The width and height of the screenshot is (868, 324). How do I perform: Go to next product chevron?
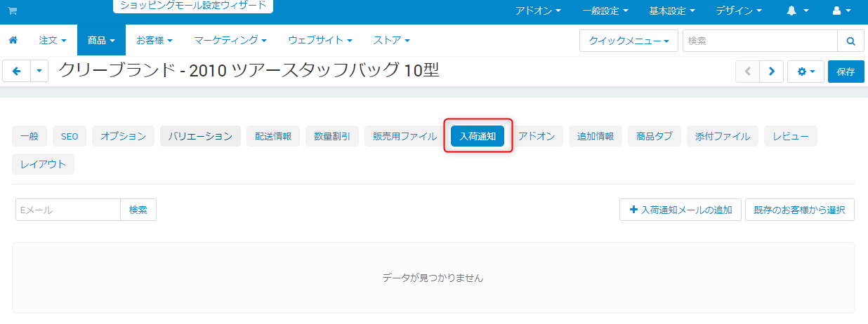(771, 71)
